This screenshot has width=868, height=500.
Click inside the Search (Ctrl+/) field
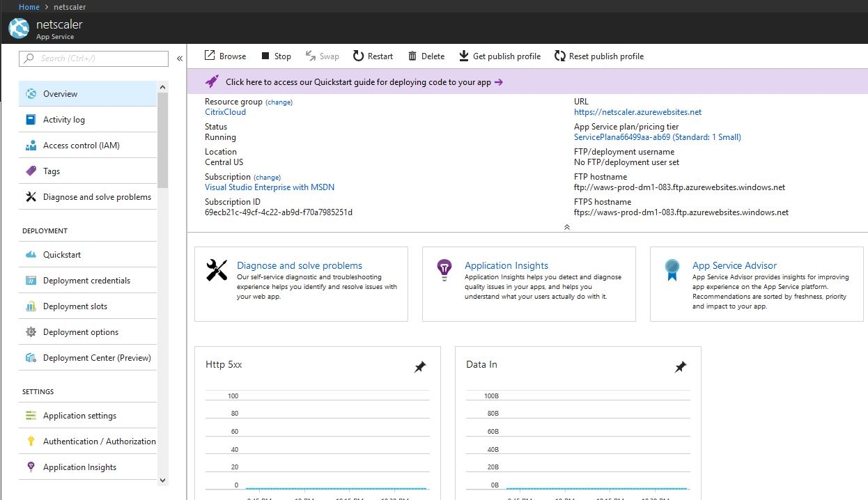tap(93, 58)
